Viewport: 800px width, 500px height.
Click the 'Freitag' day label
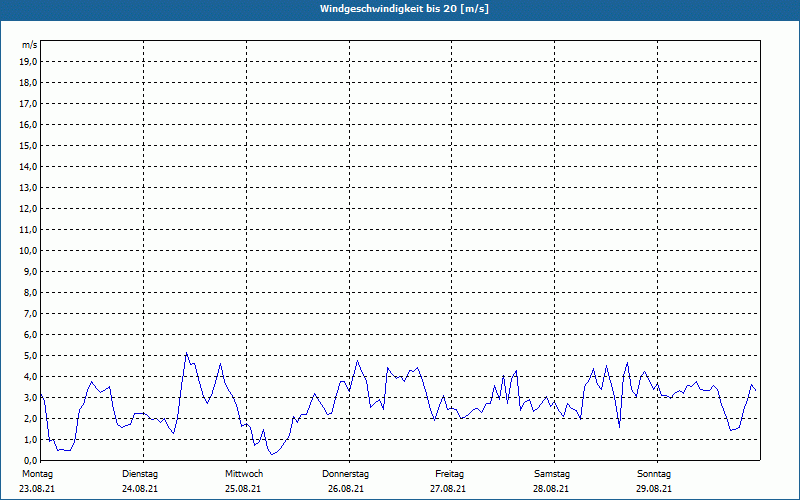tap(449, 474)
